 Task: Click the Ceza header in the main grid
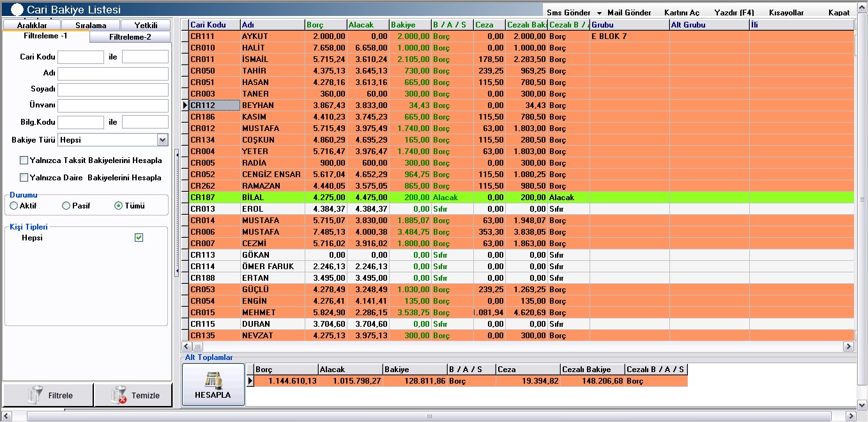pos(489,25)
